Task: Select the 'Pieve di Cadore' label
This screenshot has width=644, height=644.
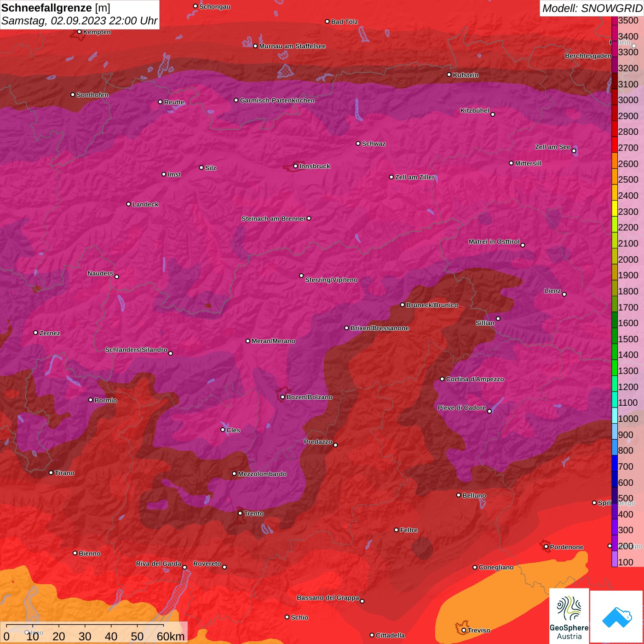Action: pyautogui.click(x=462, y=408)
